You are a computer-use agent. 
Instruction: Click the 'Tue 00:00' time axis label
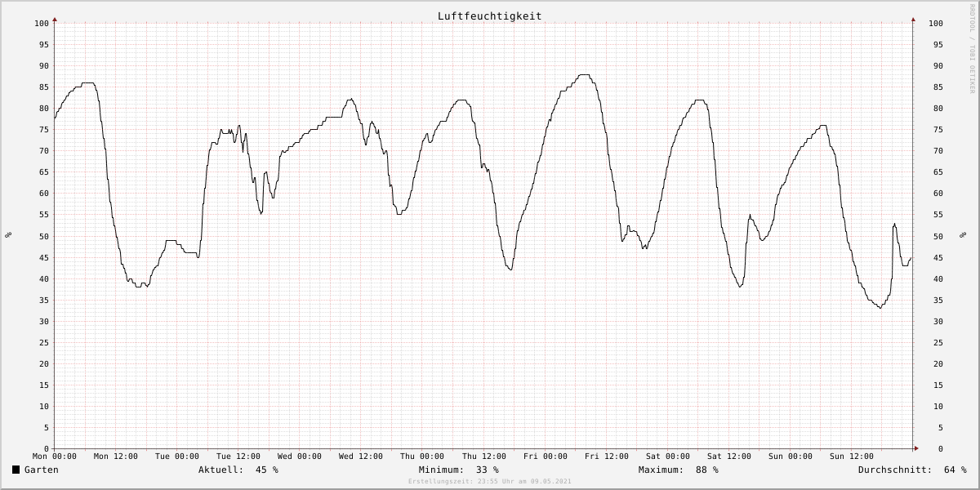[177, 457]
